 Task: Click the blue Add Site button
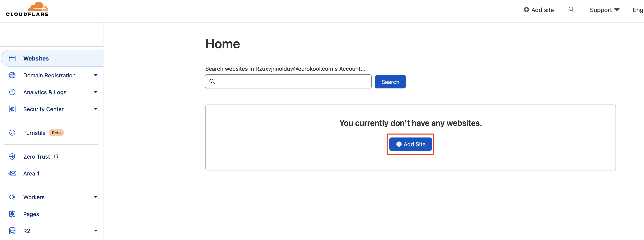pos(410,144)
